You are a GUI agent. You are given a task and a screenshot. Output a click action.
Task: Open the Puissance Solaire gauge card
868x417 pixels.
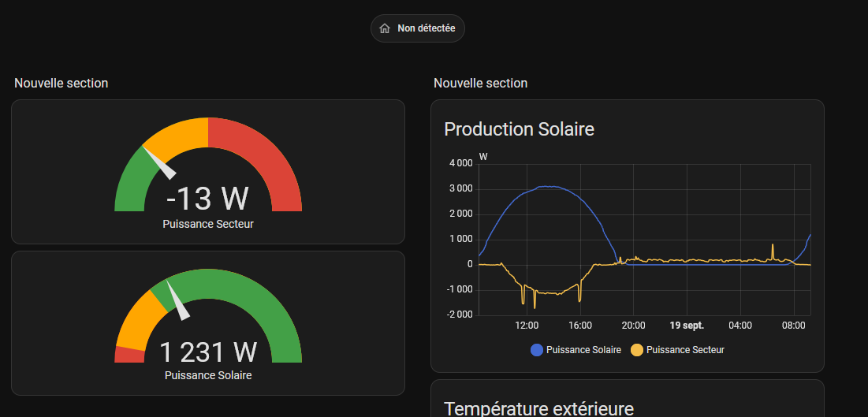click(x=208, y=323)
